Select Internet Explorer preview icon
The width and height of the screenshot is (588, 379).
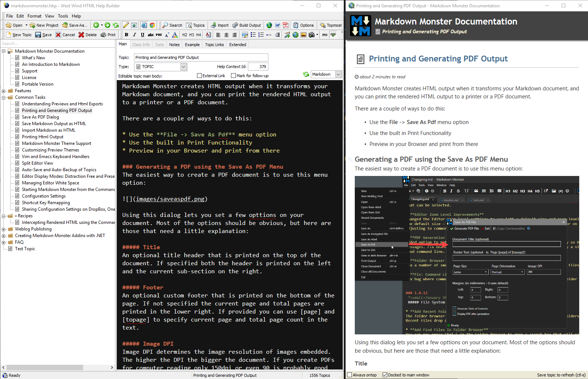[144, 25]
